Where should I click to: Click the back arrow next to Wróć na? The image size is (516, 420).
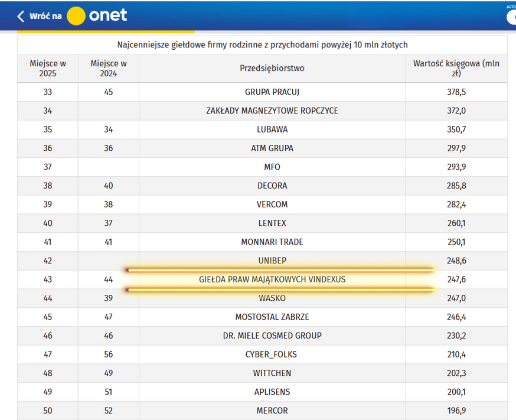pyautogui.click(x=21, y=16)
